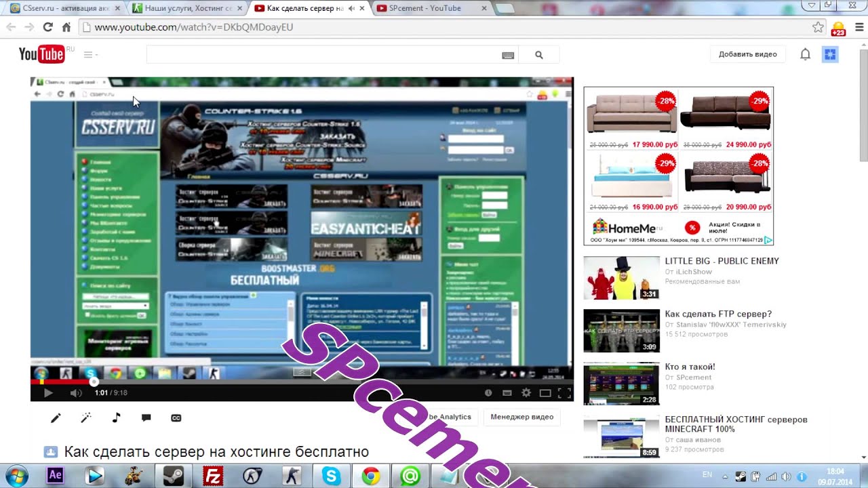Click the system tray volume icon
Image resolution: width=868 pixels, height=488 pixels.
(786, 476)
